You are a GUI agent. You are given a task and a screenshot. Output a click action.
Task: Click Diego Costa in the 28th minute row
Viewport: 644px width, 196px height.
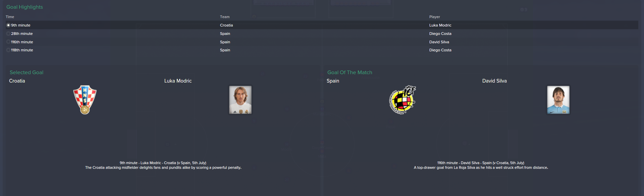440,34
